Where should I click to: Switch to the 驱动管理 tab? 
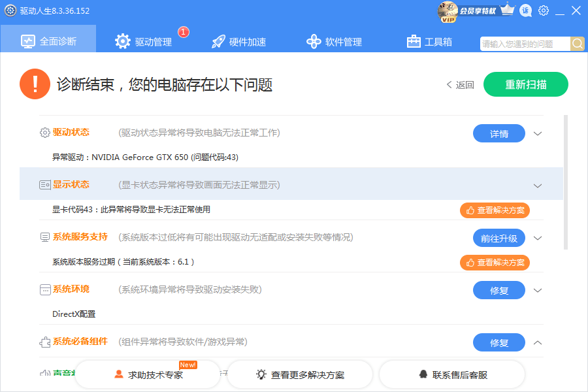click(143, 42)
